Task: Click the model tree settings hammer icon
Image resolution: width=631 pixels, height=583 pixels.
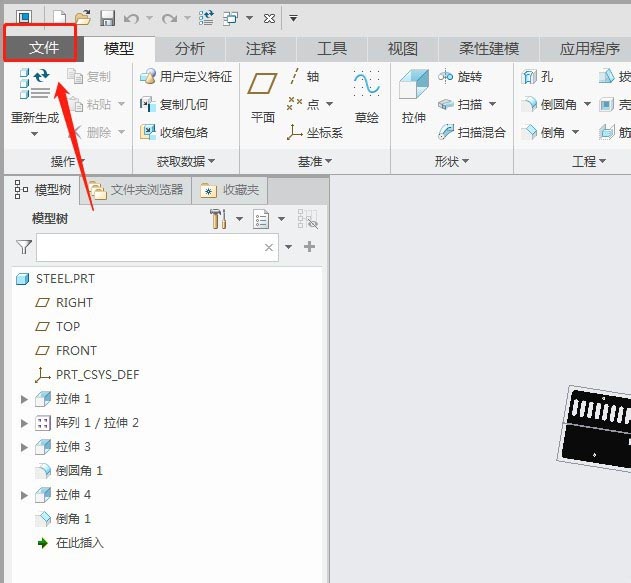Action: (x=218, y=219)
